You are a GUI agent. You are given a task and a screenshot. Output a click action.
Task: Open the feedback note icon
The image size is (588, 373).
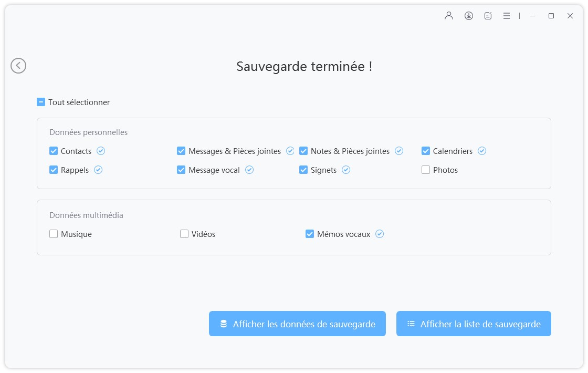(488, 16)
